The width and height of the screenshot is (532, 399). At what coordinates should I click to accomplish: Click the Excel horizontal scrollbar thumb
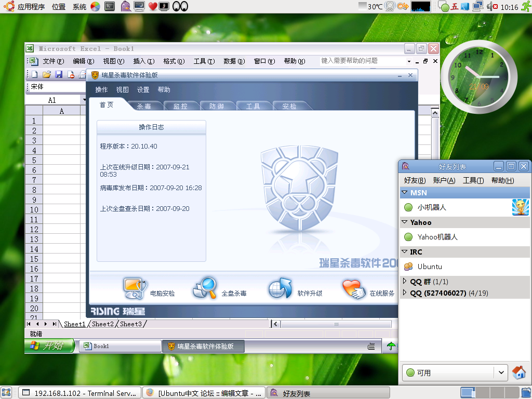[336, 324]
